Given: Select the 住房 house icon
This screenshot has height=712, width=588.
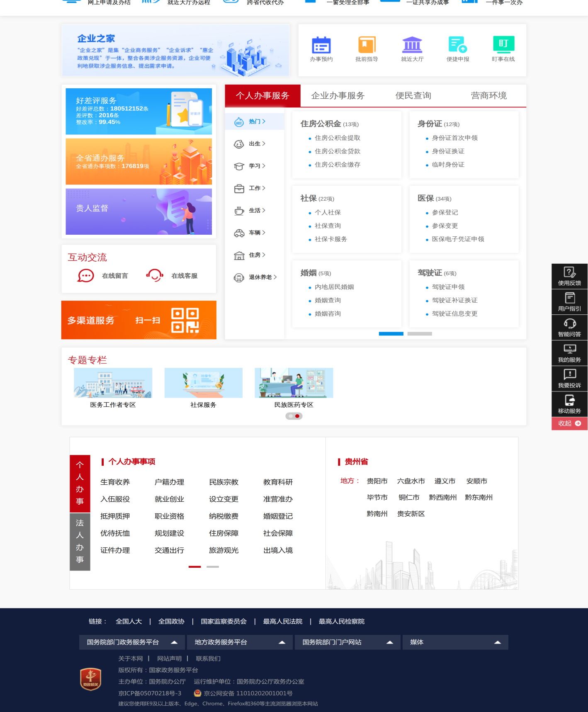Looking at the screenshot, I should point(239,255).
